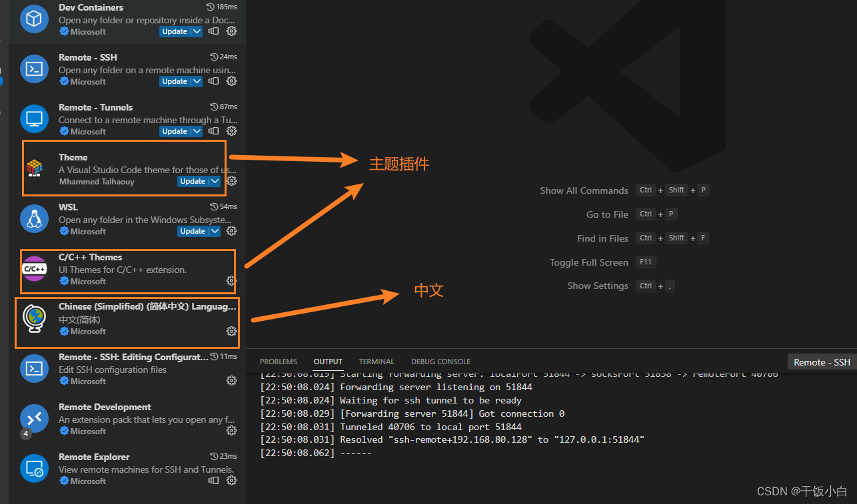Viewport: 857px width, 504px height.
Task: Open the Remote - SSH manage gear
Action: tap(231, 81)
